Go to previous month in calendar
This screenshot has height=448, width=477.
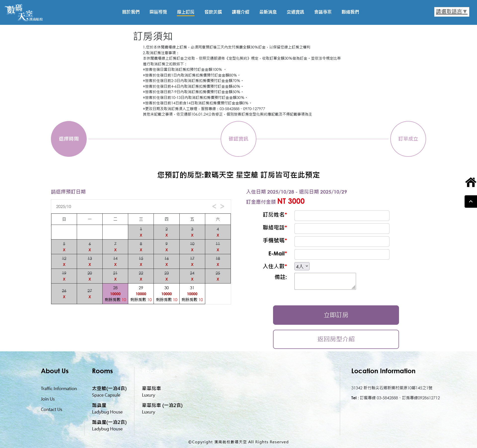pyautogui.click(x=214, y=206)
